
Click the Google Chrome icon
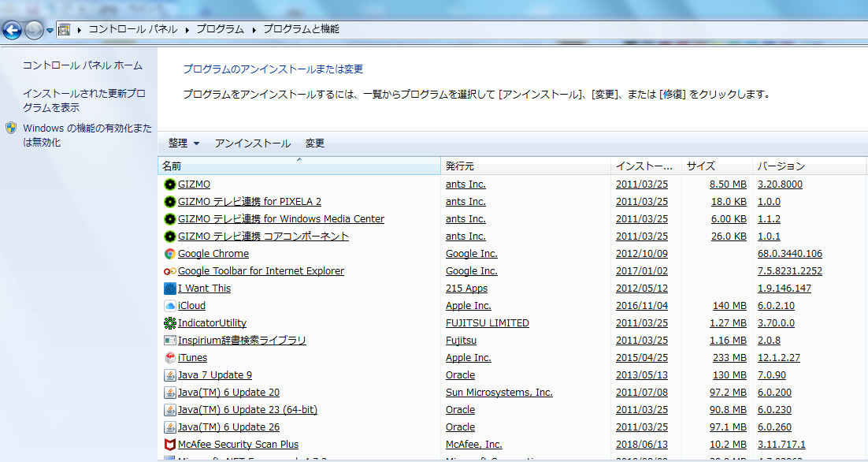[170, 254]
